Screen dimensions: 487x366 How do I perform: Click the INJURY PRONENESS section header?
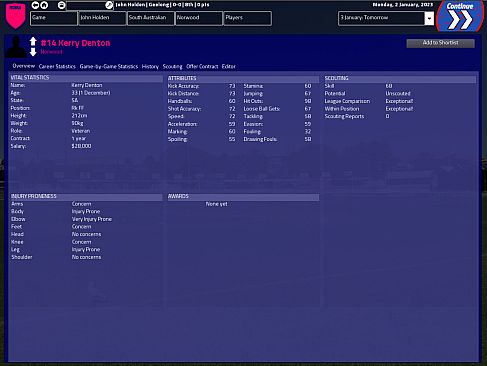point(86,196)
